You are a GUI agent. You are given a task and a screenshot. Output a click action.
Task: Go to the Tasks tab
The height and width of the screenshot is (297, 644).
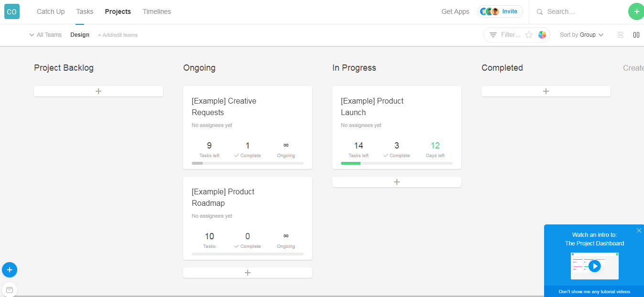tap(85, 11)
